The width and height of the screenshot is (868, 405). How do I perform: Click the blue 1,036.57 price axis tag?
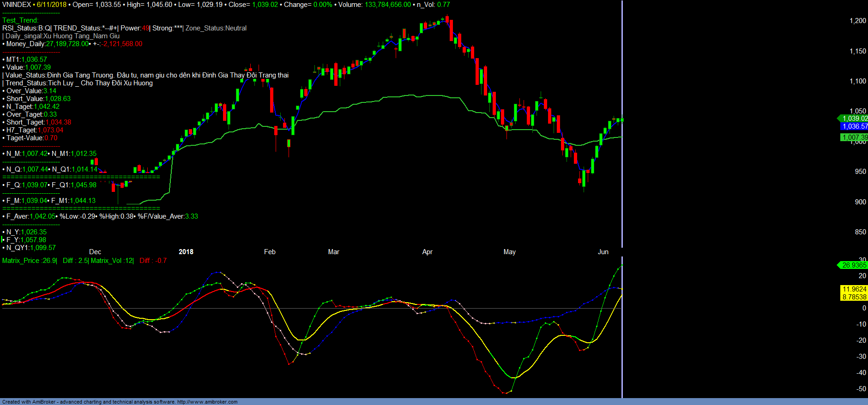coord(854,126)
